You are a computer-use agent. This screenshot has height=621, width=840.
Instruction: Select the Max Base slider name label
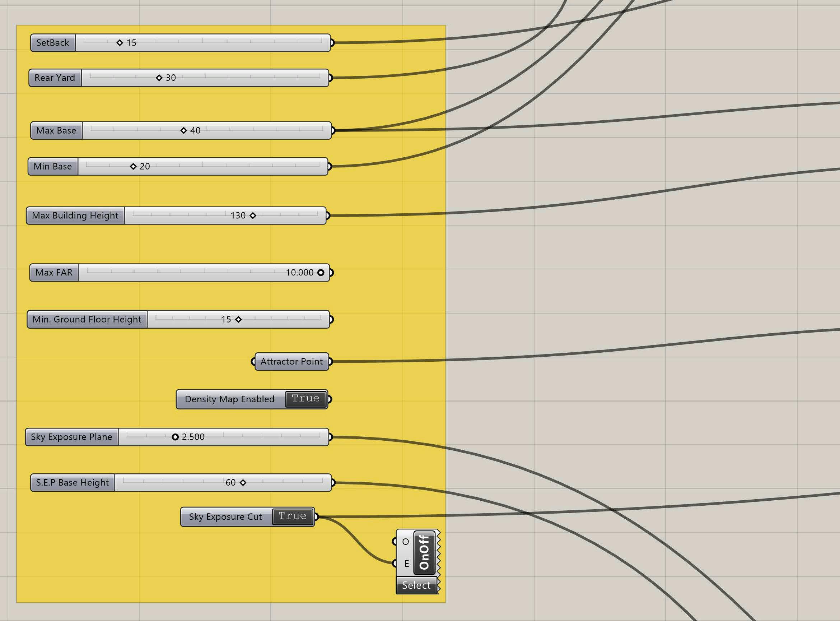[56, 130]
